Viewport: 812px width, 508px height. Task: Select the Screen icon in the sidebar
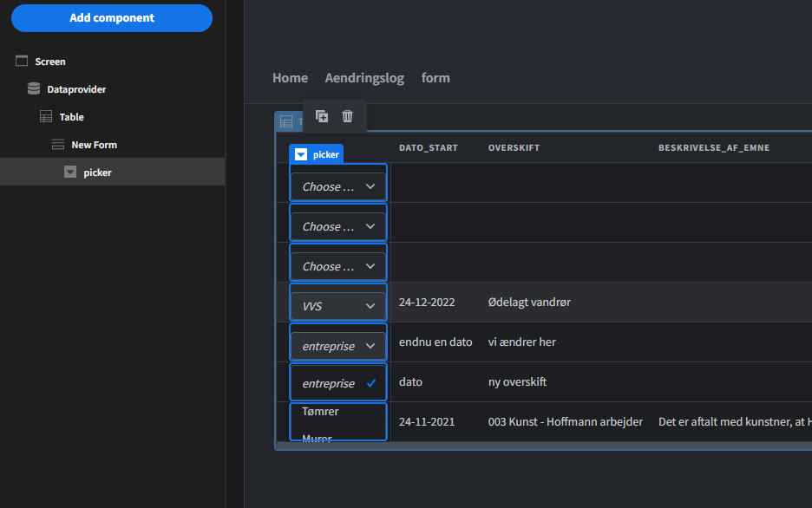pyautogui.click(x=22, y=61)
